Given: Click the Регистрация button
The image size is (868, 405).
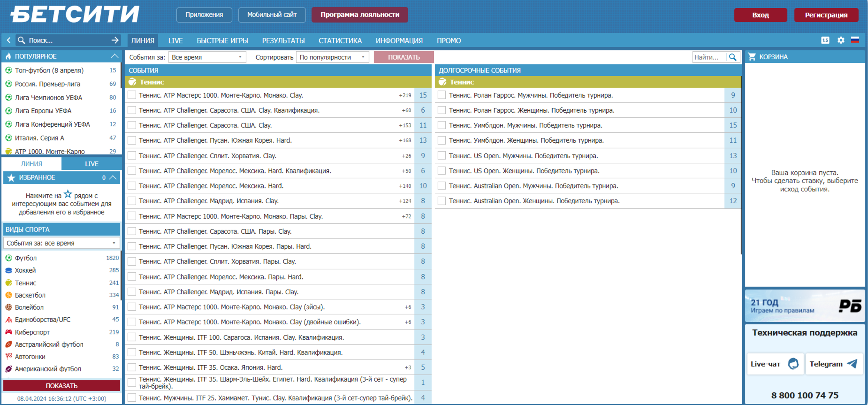Looking at the screenshot, I should point(826,15).
